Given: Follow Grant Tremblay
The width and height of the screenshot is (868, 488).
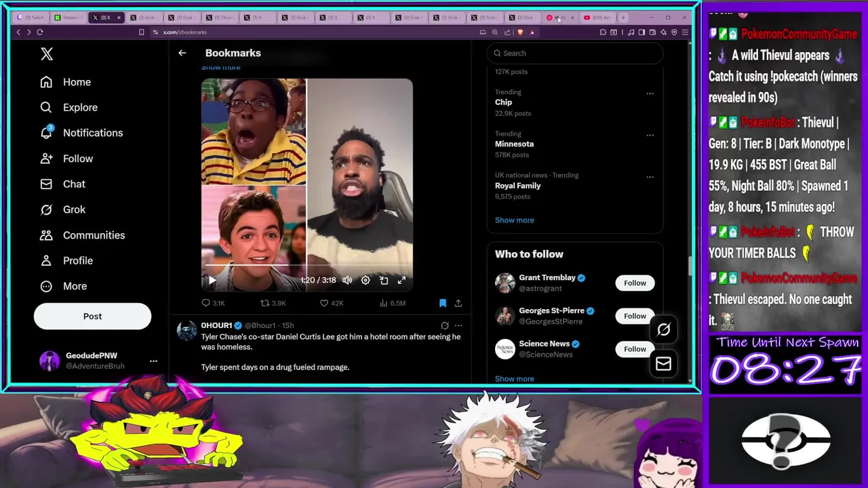Looking at the screenshot, I should point(635,283).
